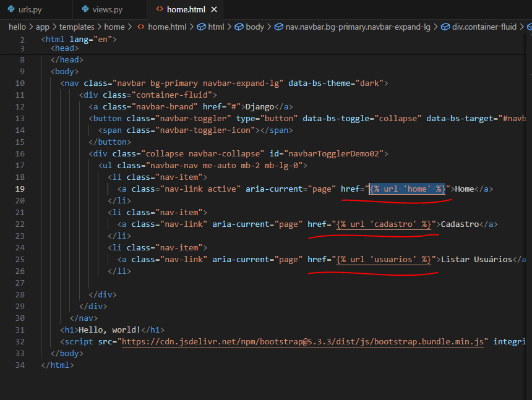
Task: Expand the nav.navbar.bg-primary breadcrumb symbol list
Action: [358, 27]
